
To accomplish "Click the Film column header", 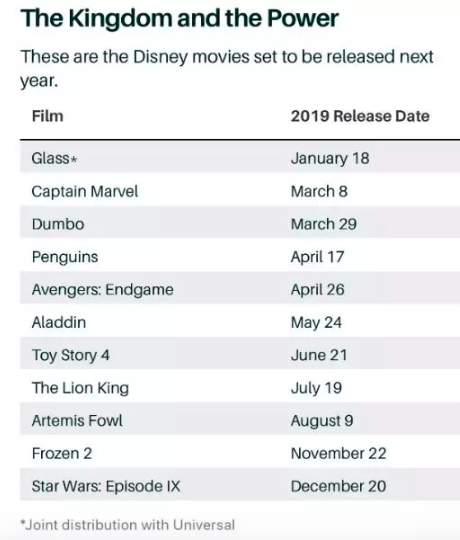I will click(x=48, y=116).
